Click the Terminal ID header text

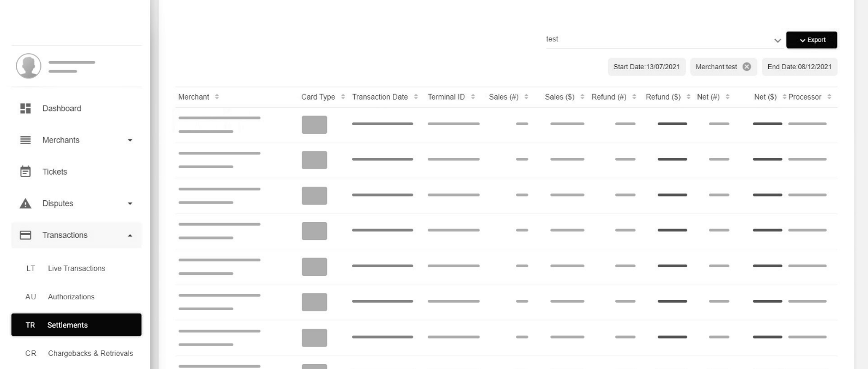(446, 97)
